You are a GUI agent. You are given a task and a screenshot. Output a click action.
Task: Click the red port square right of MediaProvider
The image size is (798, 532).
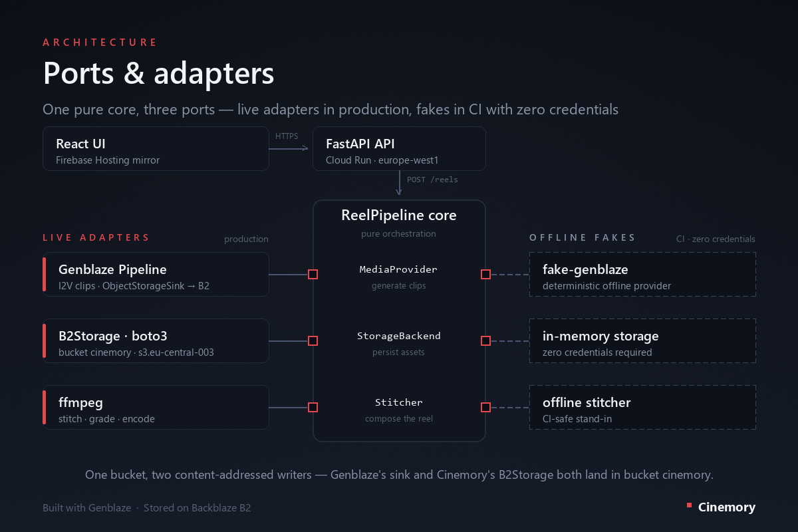pyautogui.click(x=485, y=274)
